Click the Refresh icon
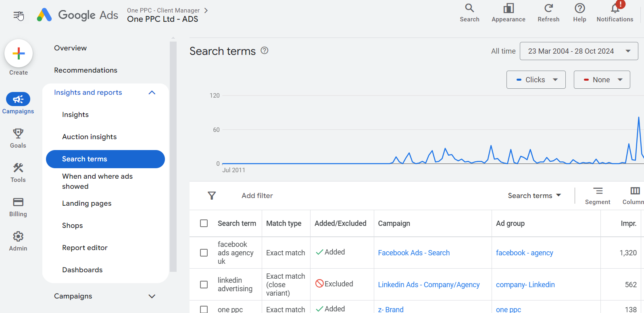This screenshot has height=313, width=644. click(548, 8)
